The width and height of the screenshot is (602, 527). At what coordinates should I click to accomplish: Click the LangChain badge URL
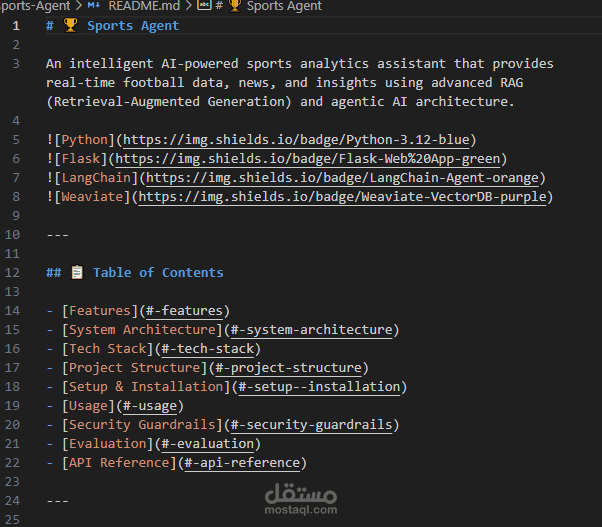345,178
